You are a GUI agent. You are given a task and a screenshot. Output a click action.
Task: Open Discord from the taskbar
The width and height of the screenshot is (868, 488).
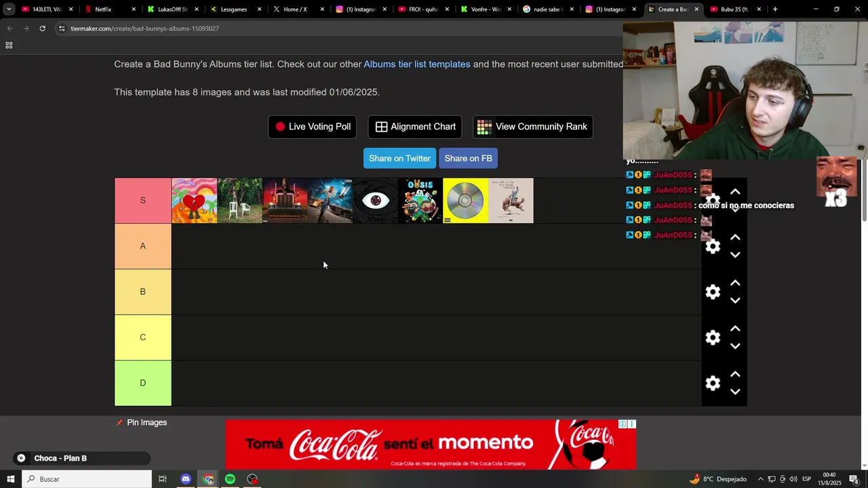[x=186, y=479]
